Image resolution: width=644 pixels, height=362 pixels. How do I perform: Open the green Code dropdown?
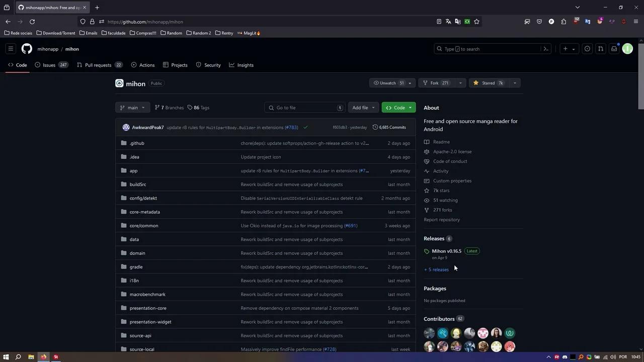pyautogui.click(x=399, y=108)
